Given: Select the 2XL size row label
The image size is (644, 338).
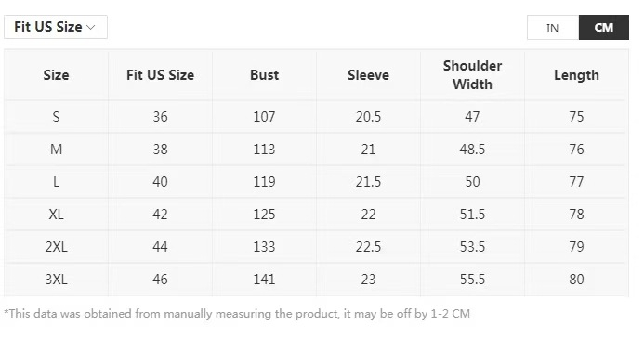Looking at the screenshot, I should 56,246.
